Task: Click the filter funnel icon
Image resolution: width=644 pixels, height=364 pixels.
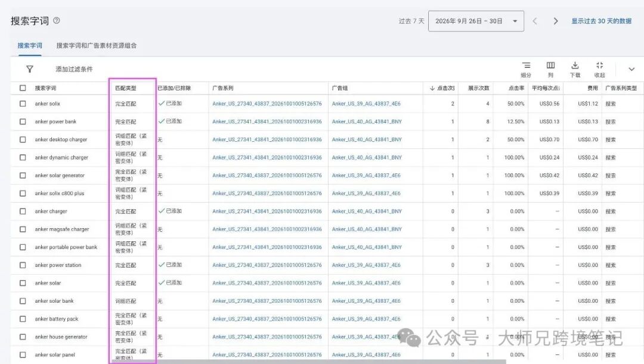Action: tap(30, 69)
